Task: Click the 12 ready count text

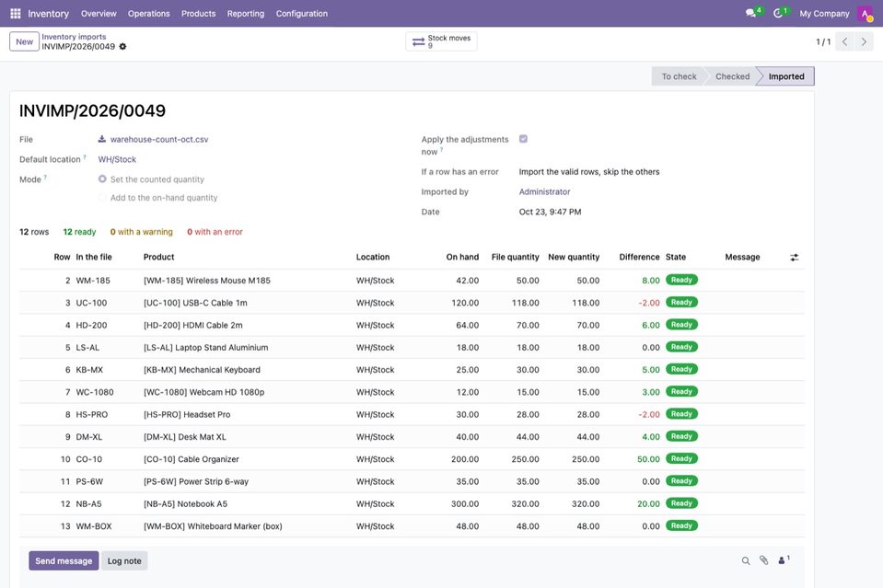Action: click(79, 232)
